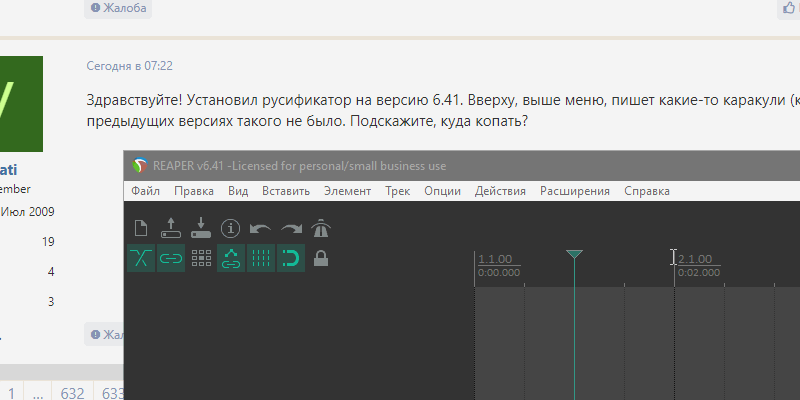Click the partially hidden Жалоба button below post

[105, 334]
